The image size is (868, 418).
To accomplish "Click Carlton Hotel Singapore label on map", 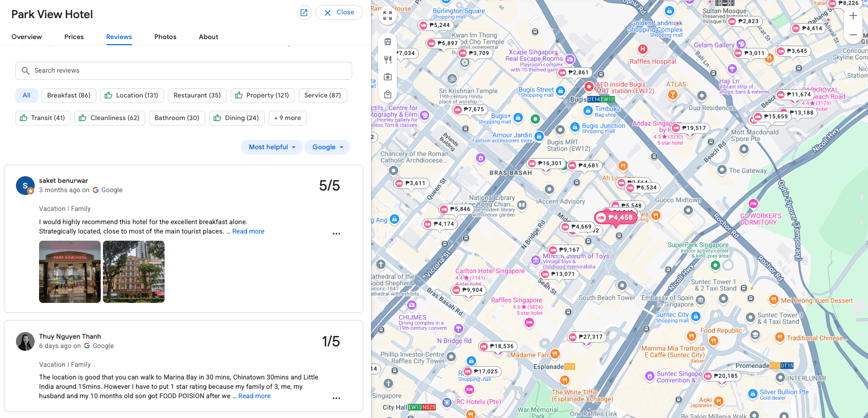I will point(490,271).
